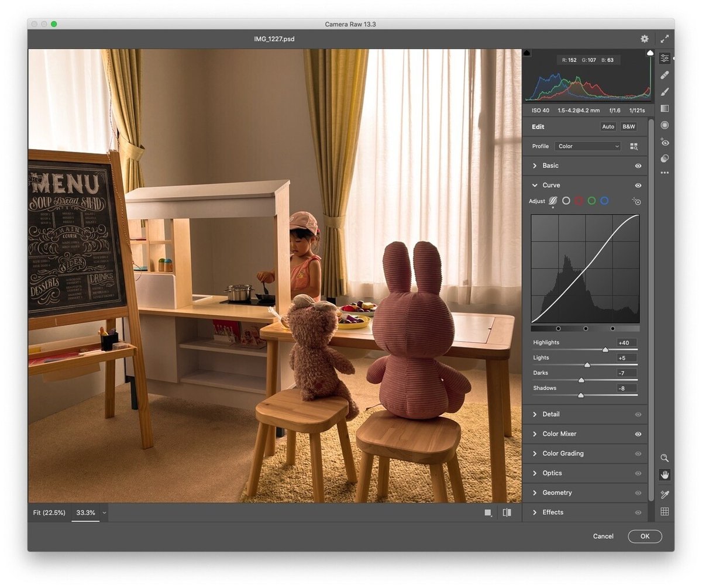
Task: Select the red channel curve
Action: 579,201
